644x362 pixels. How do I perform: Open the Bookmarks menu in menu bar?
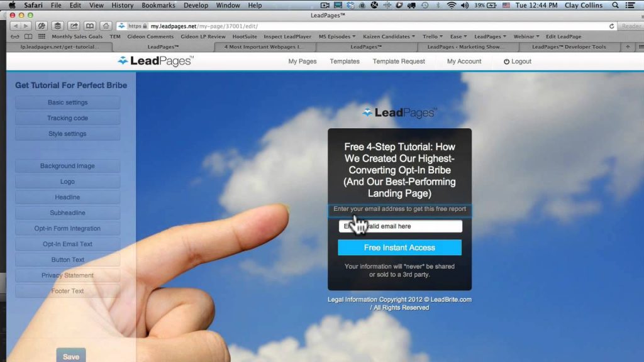[158, 5]
